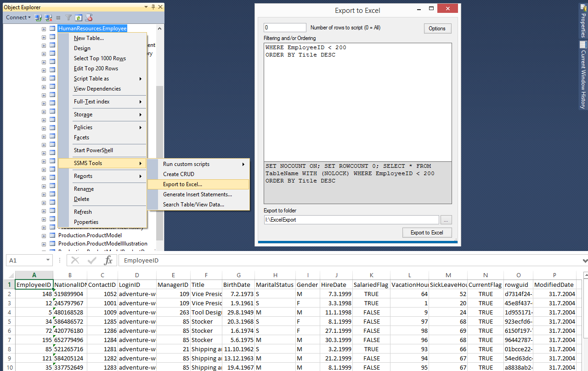588x371 pixels.
Task: Click the Refresh icon in Object Explorer toolbar
Action: pyautogui.click(x=79, y=17)
